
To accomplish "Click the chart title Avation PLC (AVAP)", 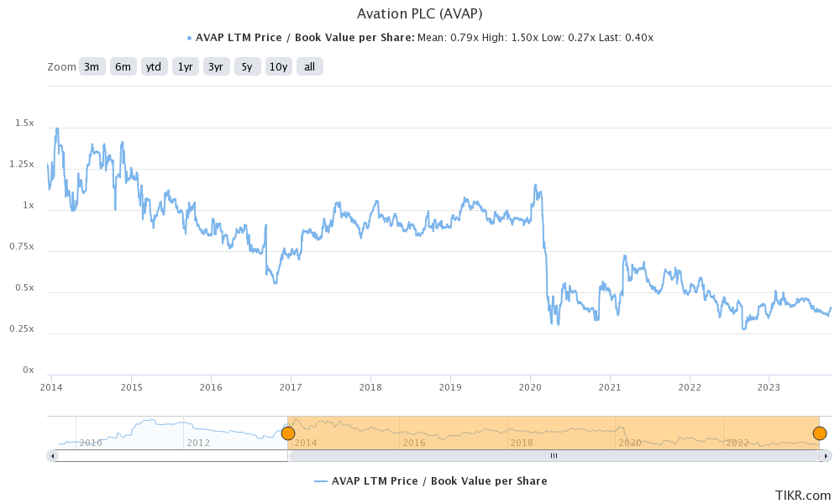I will coord(420,13).
